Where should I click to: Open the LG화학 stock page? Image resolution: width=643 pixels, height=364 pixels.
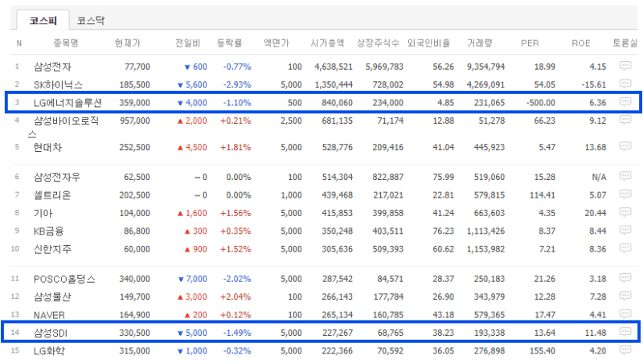click(49, 351)
